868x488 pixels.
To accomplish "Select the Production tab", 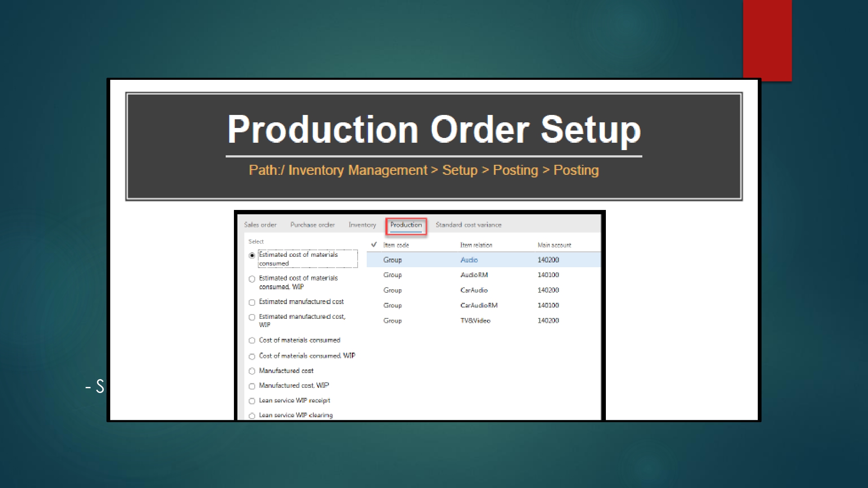I will point(406,225).
